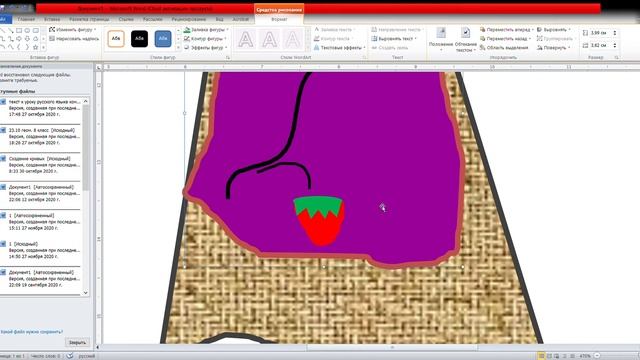The width and height of the screenshot is (640, 360).
Task: Open Bring Forward (Переместить вперед) dropdown
Action: (x=507, y=29)
